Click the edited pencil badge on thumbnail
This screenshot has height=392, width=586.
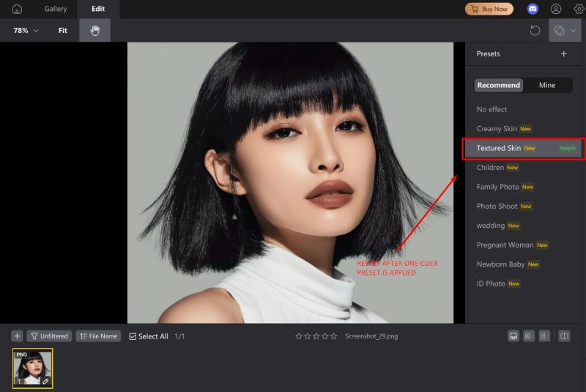click(45, 382)
